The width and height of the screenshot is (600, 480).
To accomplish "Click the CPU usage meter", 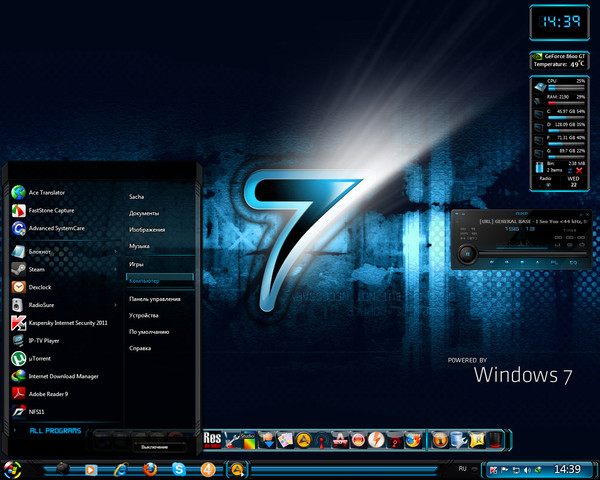I will tap(566, 88).
